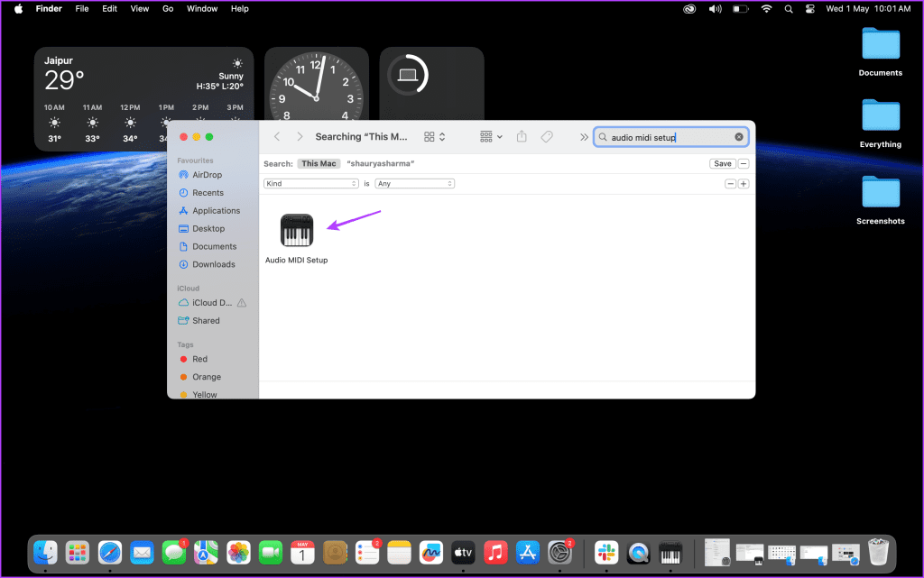Open the Window menu
The image size is (924, 578).
[202, 9]
